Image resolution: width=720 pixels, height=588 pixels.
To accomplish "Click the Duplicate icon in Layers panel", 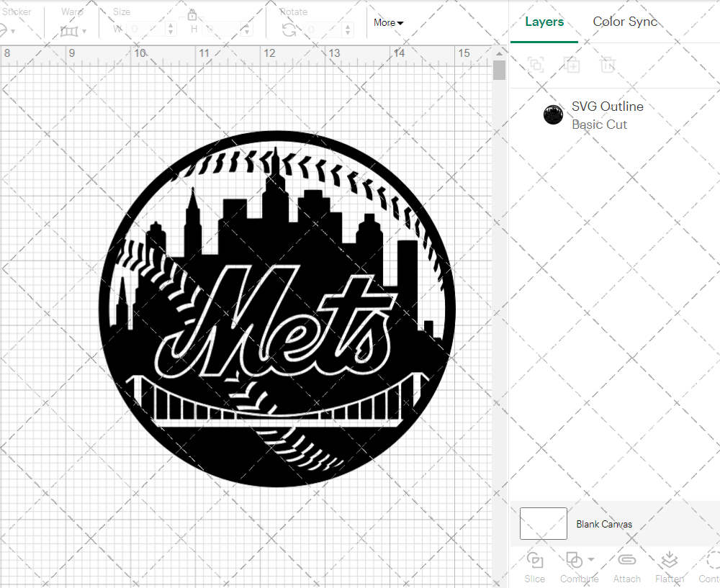I will tap(572, 65).
